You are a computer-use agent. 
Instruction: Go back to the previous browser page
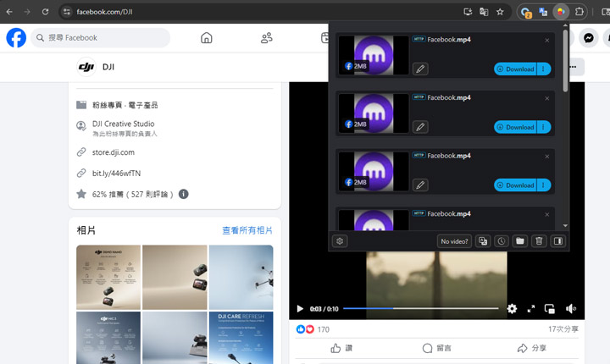coord(9,12)
